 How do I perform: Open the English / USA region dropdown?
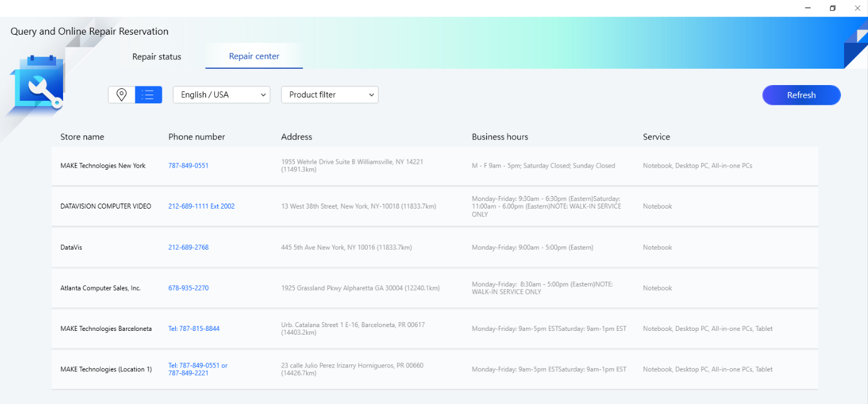[222, 95]
